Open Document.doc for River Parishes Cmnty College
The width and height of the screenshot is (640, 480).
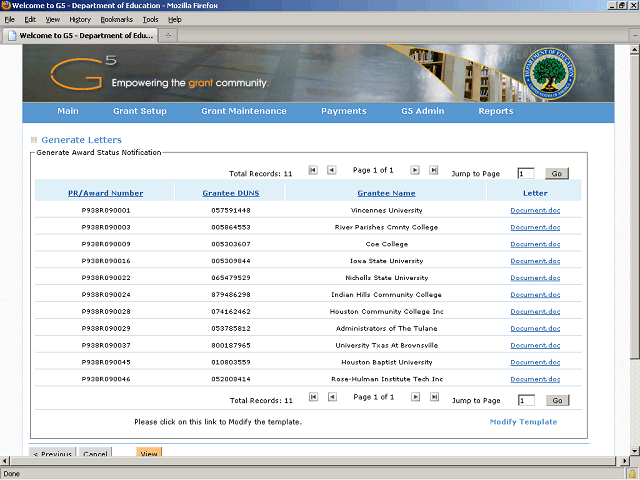[535, 227]
